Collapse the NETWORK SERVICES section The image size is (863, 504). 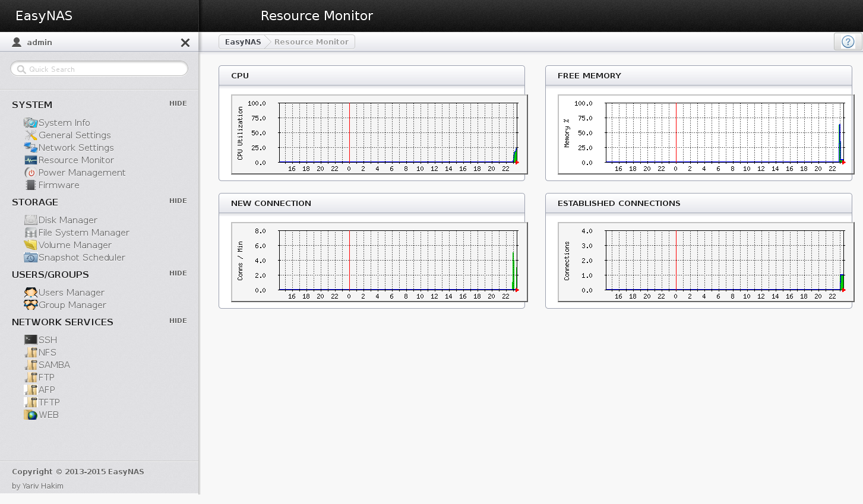[178, 321]
